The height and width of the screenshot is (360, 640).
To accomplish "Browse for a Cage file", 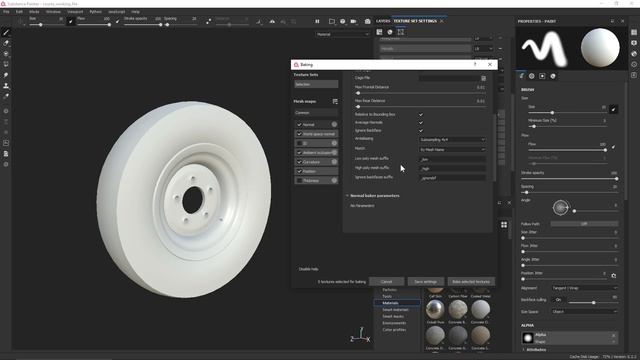I will point(483,78).
